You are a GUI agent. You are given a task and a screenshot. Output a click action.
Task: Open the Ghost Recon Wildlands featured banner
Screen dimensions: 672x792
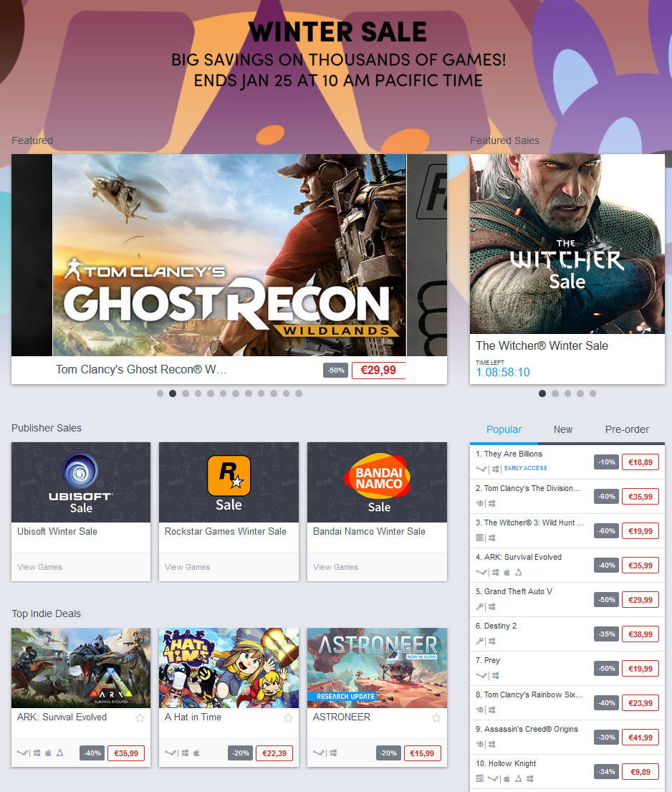(229, 255)
